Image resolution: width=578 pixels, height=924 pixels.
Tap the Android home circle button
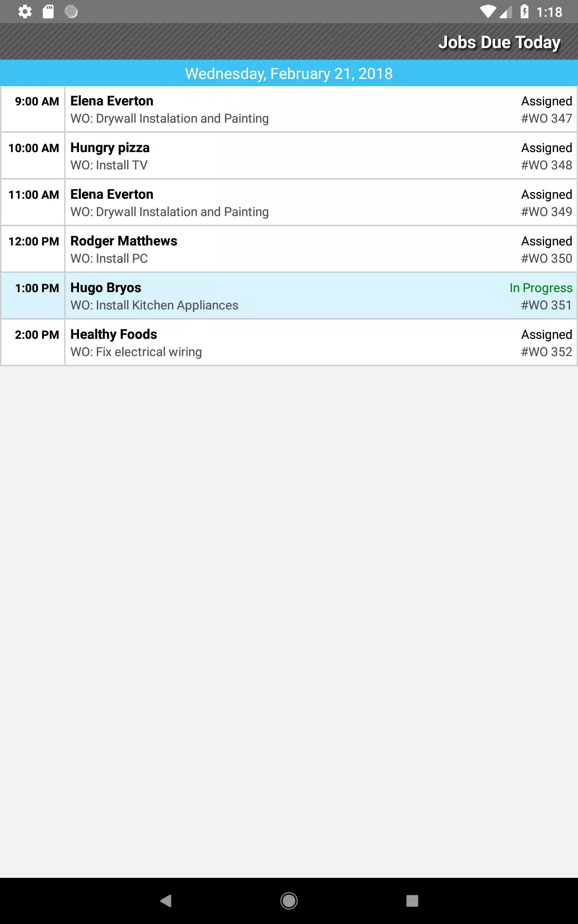289,900
